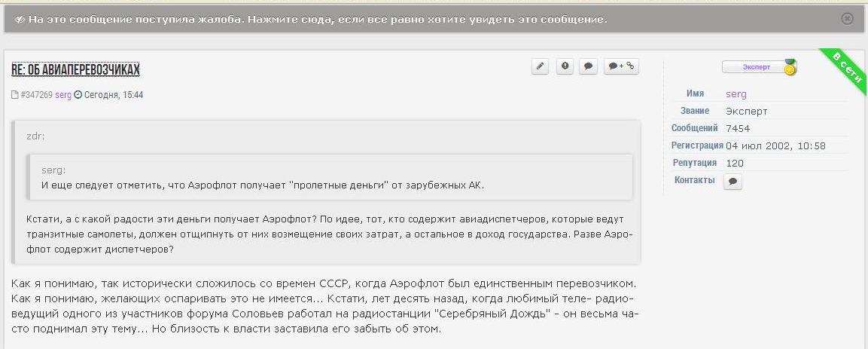Open the post title RE: ОБ АВИАПЕРЕВОЗЧИКАХ
The height and width of the screenshot is (349, 868).
(75, 70)
